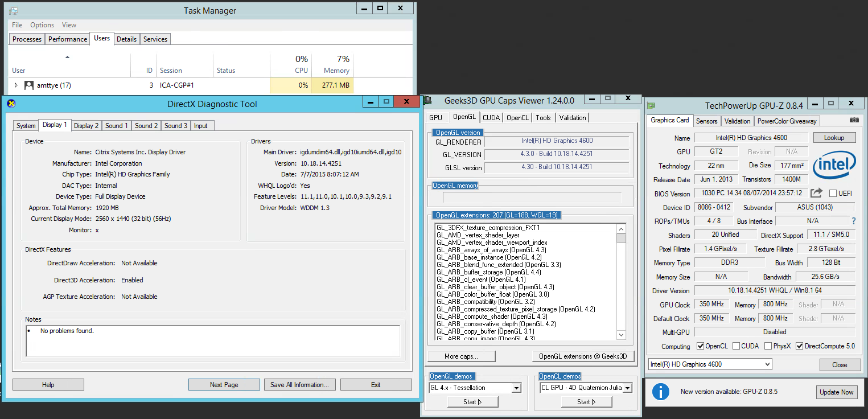Switch to the Details tab in Task Manager

(126, 39)
